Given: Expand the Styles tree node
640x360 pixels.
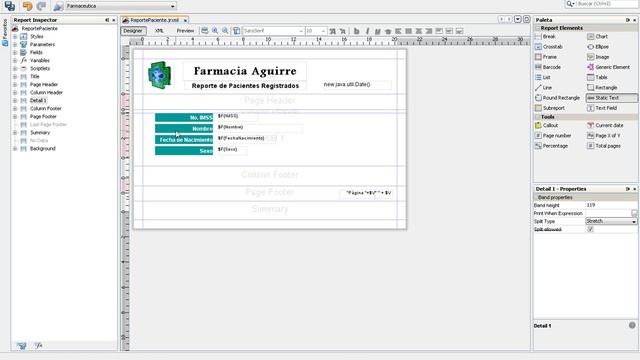Looking at the screenshot, I should click(15, 36).
